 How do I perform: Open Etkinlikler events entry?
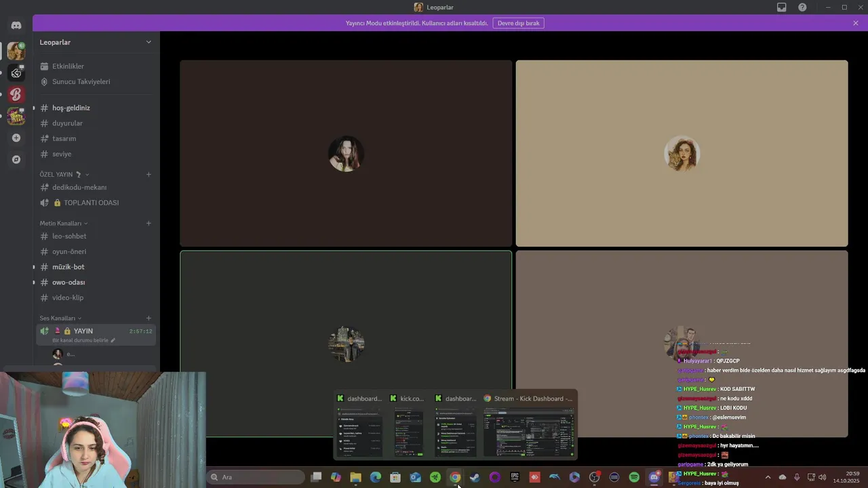tap(96, 66)
